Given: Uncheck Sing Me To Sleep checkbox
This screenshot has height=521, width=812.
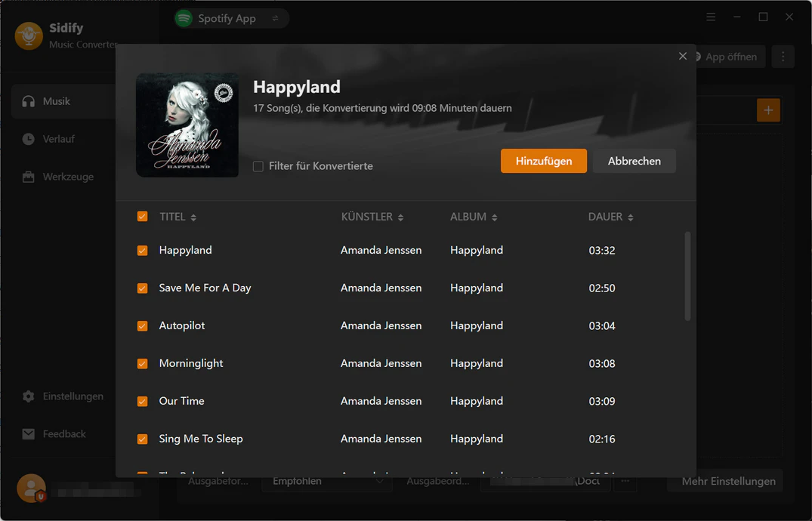Looking at the screenshot, I should (x=143, y=439).
